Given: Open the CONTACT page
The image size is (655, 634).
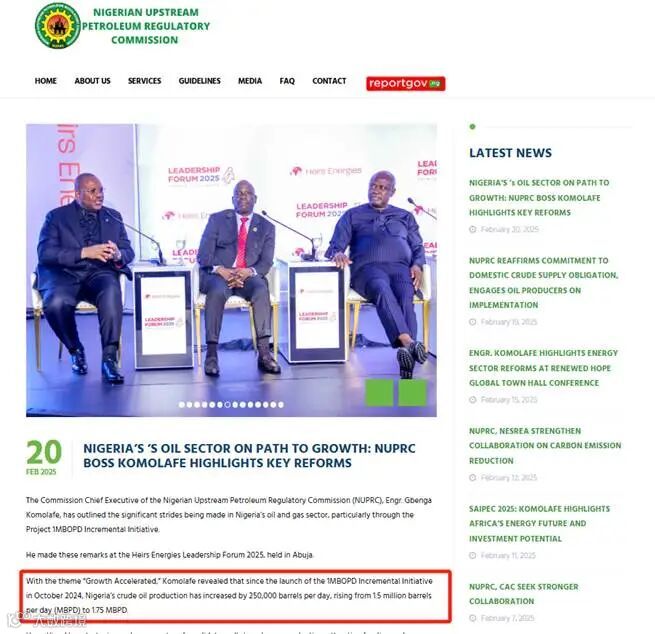Looking at the screenshot, I should pos(329,81).
